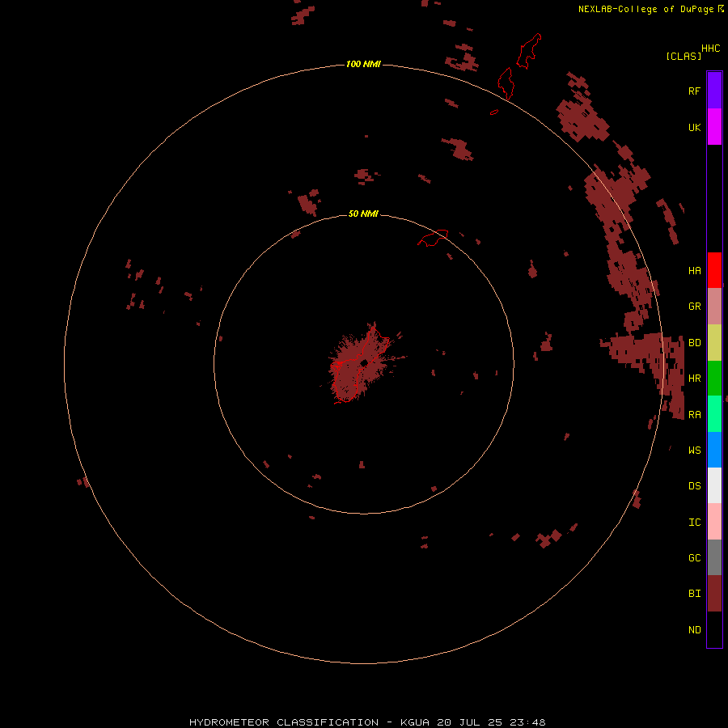Screen dimensions: 728x728
Task: Select the GR pink legend swatch
Action: 714,307
